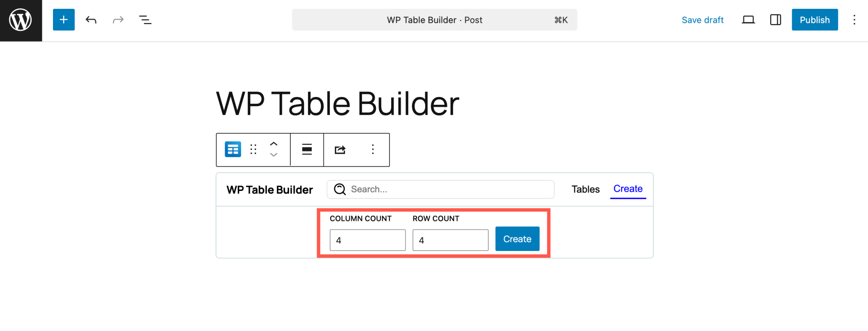Viewport: 868px width, 331px height.
Task: Open the editor options menu
Action: tap(854, 20)
